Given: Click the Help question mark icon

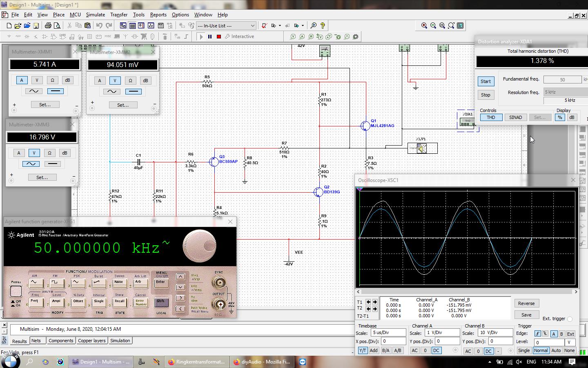Looking at the screenshot, I should click(323, 25).
